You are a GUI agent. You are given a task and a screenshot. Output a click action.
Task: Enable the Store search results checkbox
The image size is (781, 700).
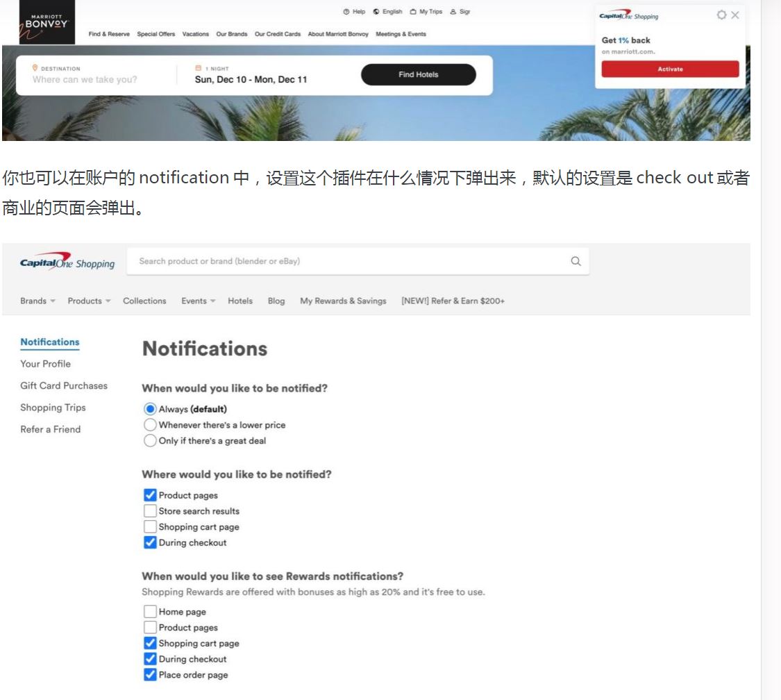pos(150,511)
